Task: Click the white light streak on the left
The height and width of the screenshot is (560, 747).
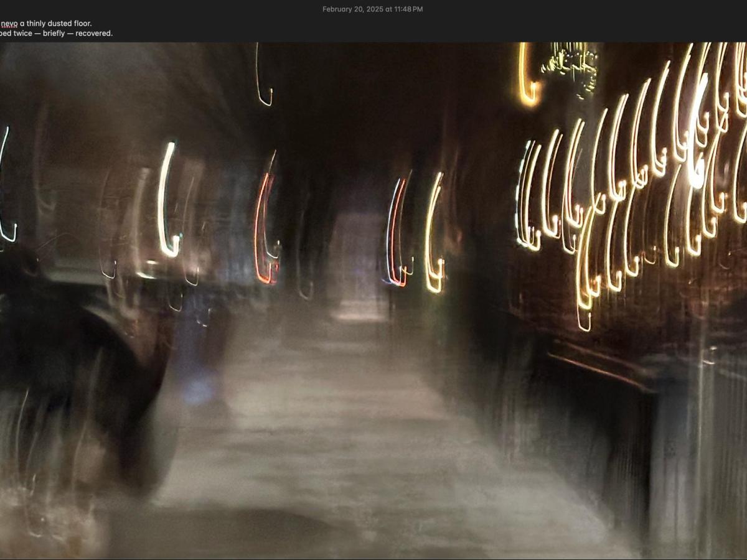Action: [166, 199]
